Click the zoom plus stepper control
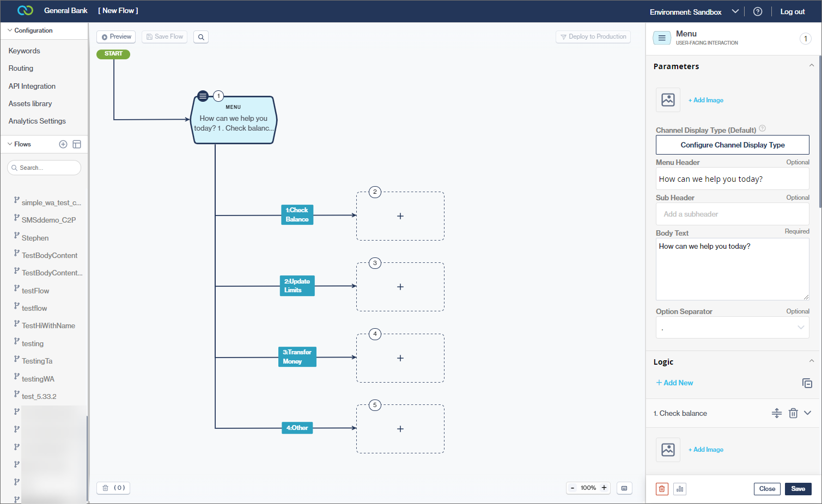Image resolution: width=822 pixels, height=504 pixels. (x=604, y=488)
